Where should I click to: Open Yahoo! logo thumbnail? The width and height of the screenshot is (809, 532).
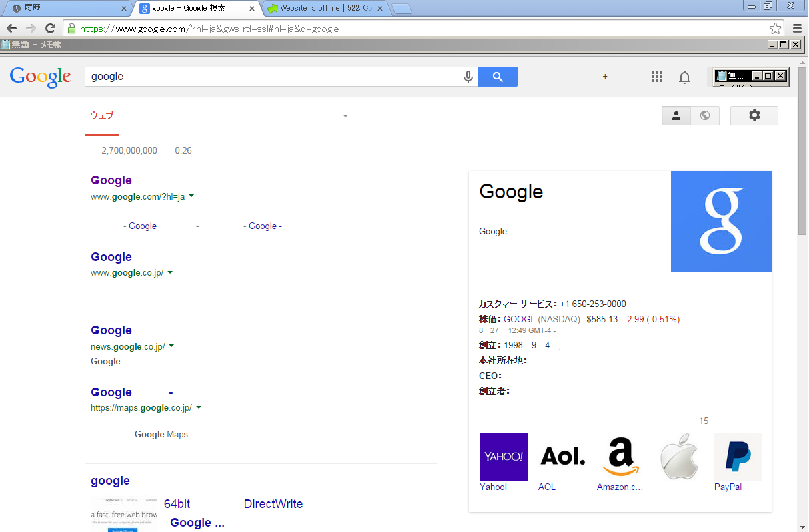[504, 457]
